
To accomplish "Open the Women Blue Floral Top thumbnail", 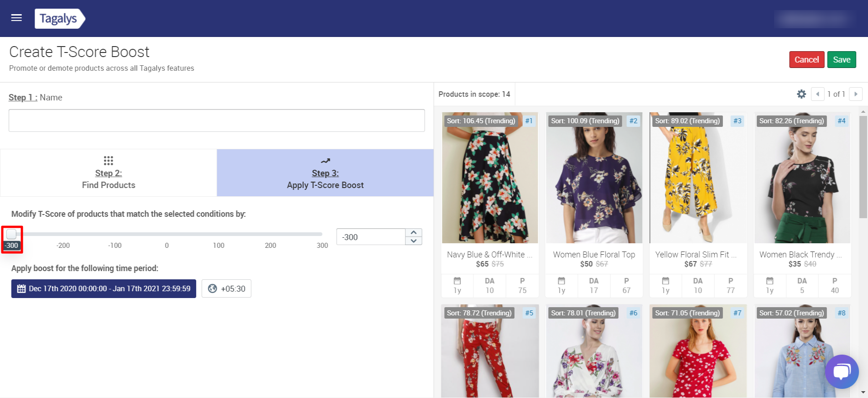I will [594, 178].
